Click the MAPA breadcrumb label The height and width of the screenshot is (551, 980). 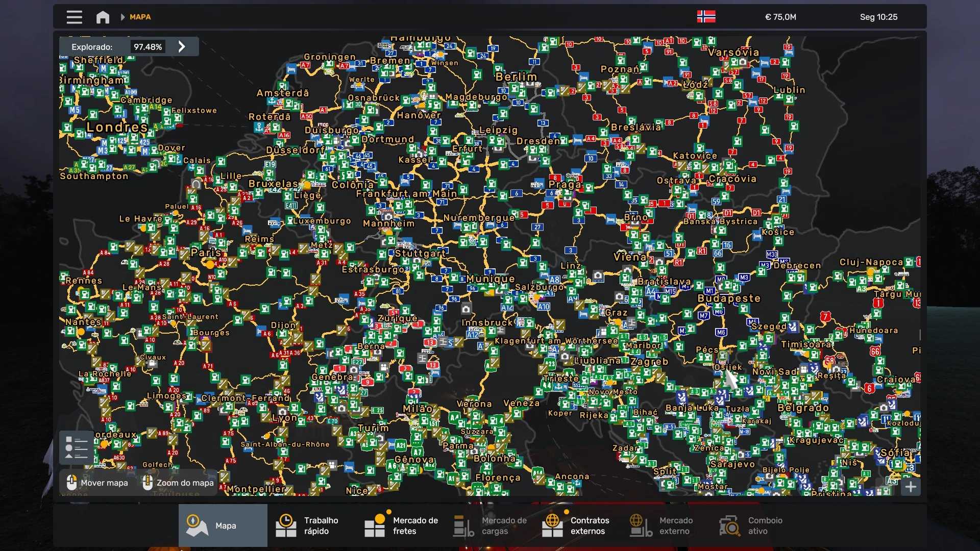click(x=140, y=17)
